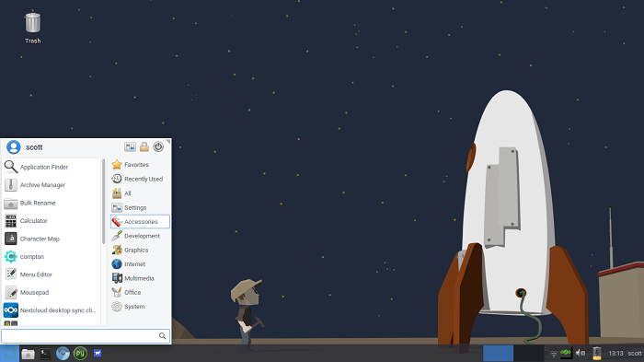Open Nextcloud desktop sync client
644x362 pixels.
[51, 310]
